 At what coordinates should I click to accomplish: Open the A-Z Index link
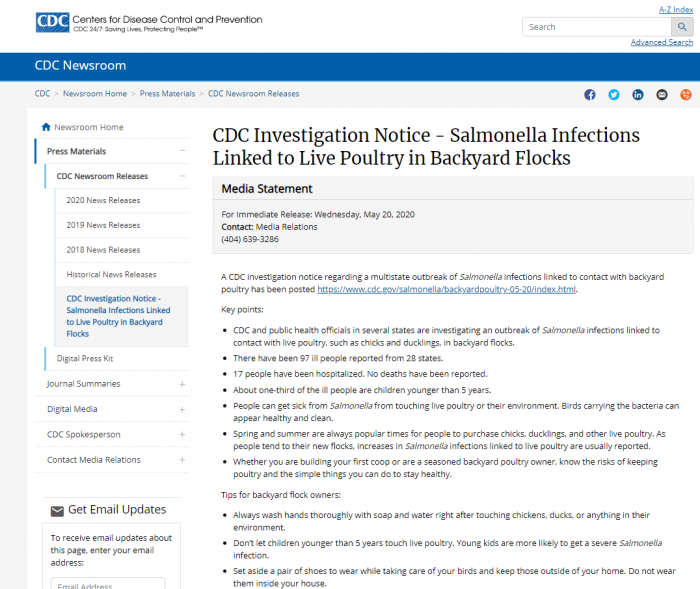click(x=676, y=9)
